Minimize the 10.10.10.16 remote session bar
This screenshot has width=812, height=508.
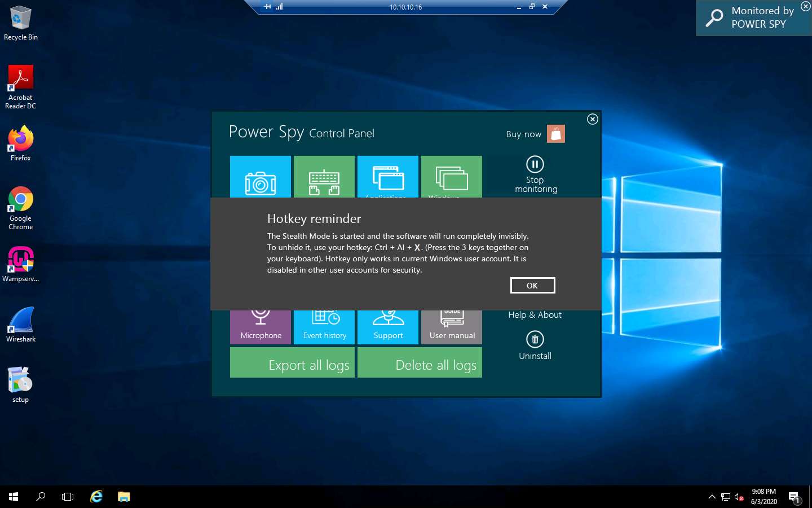click(519, 7)
